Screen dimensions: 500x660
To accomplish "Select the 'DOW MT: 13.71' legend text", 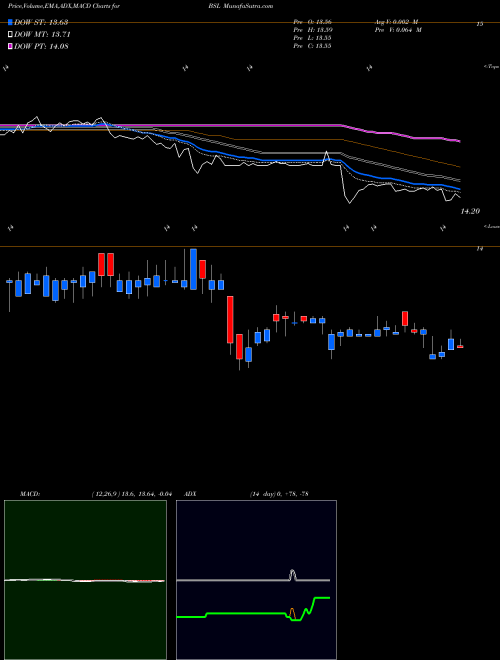I will tap(42, 34).
